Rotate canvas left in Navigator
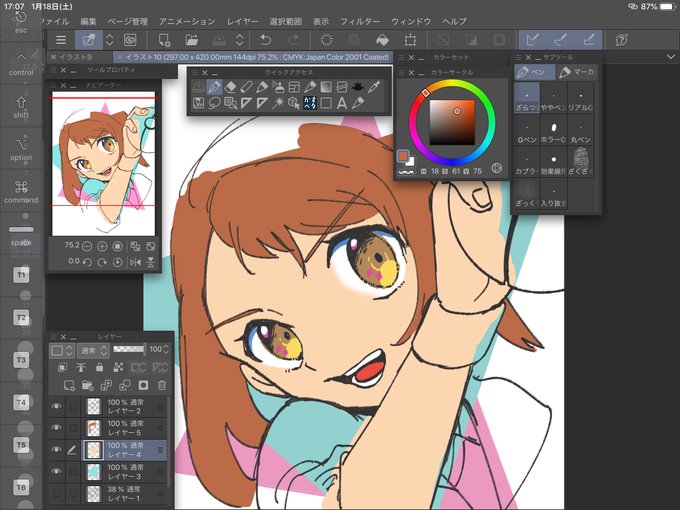This screenshot has height=510, width=680. tap(87, 262)
